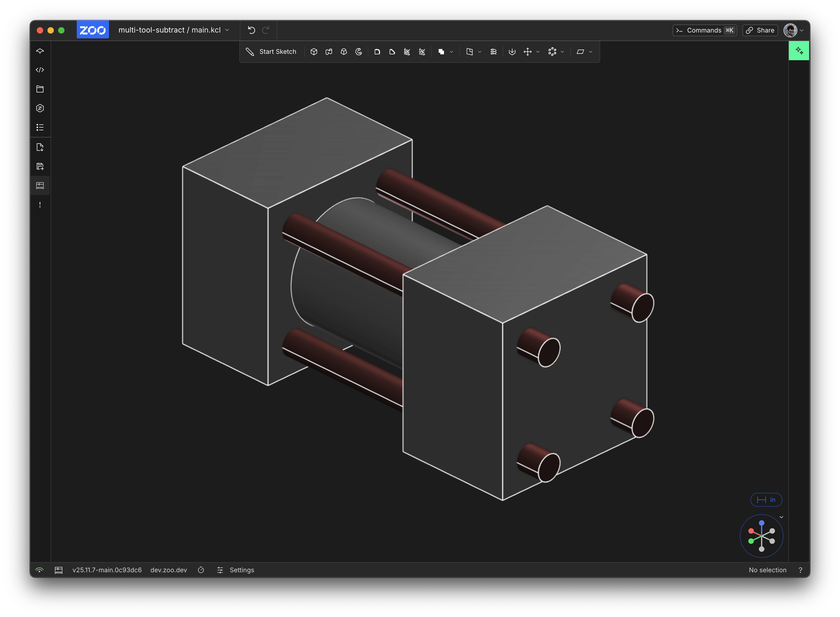Open the Commands palette
The image size is (840, 617).
tap(704, 30)
